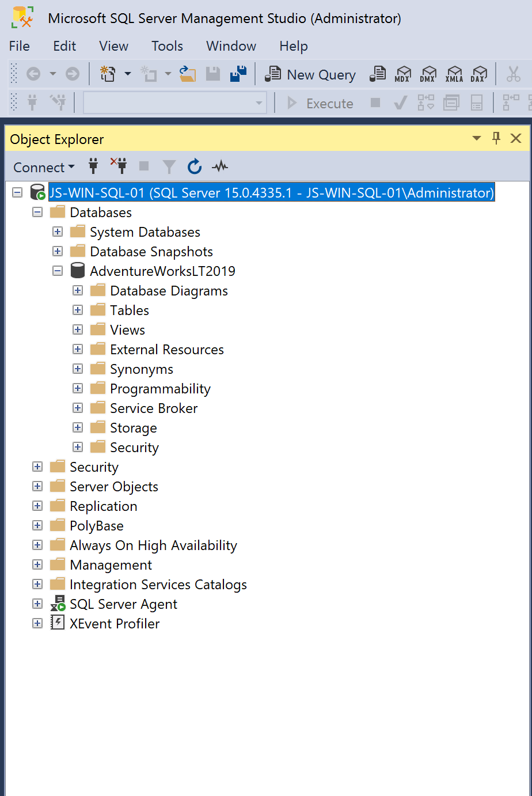This screenshot has width=532, height=796.
Task: Click the Cancel Executing Query stop icon
Action: [375, 103]
